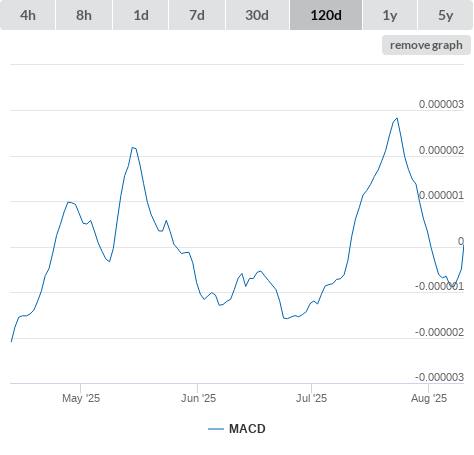Select the 30d range tab

pyautogui.click(x=257, y=15)
